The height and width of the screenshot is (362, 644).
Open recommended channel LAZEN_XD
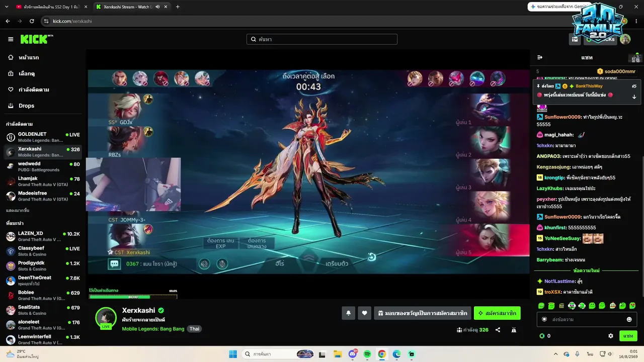tap(43, 236)
